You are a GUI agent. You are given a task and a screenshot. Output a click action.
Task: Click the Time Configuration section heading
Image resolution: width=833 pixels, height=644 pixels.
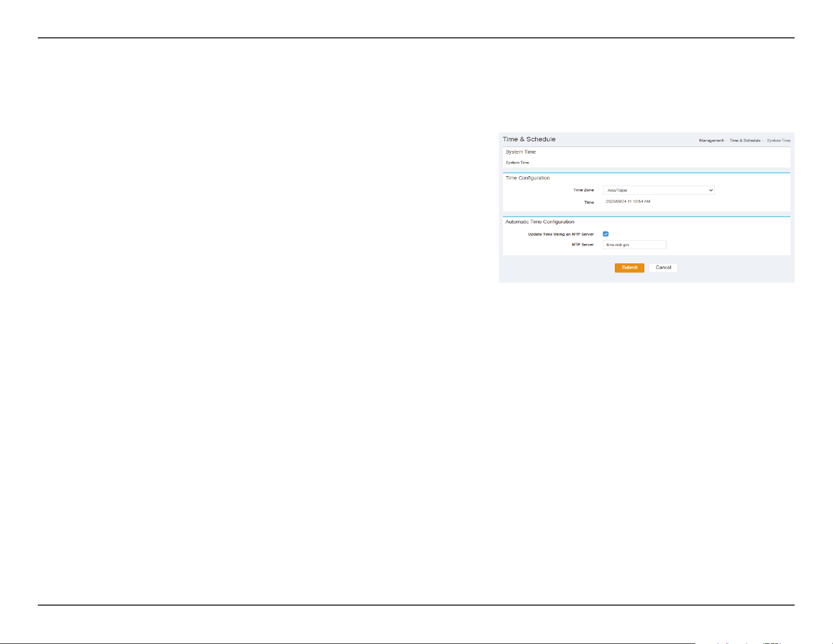(528, 178)
